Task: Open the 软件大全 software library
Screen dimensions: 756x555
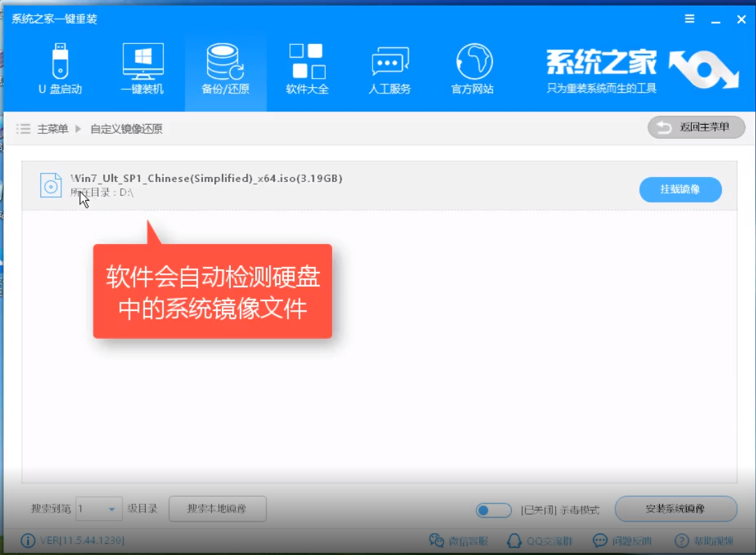Action: click(x=307, y=66)
